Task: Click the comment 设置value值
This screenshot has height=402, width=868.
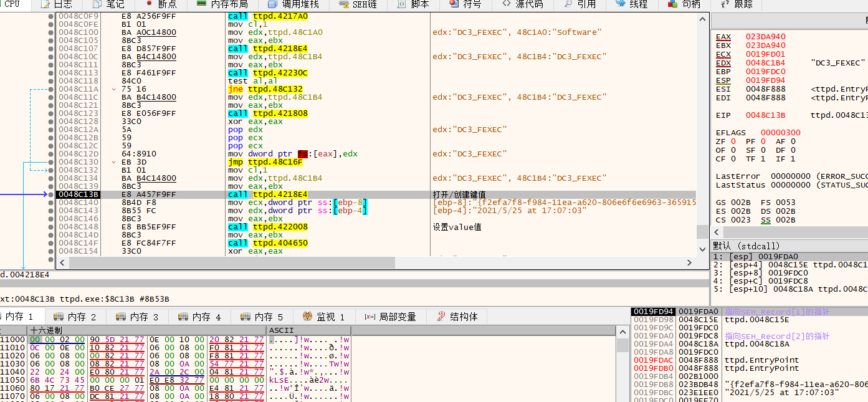Action: pos(457,227)
